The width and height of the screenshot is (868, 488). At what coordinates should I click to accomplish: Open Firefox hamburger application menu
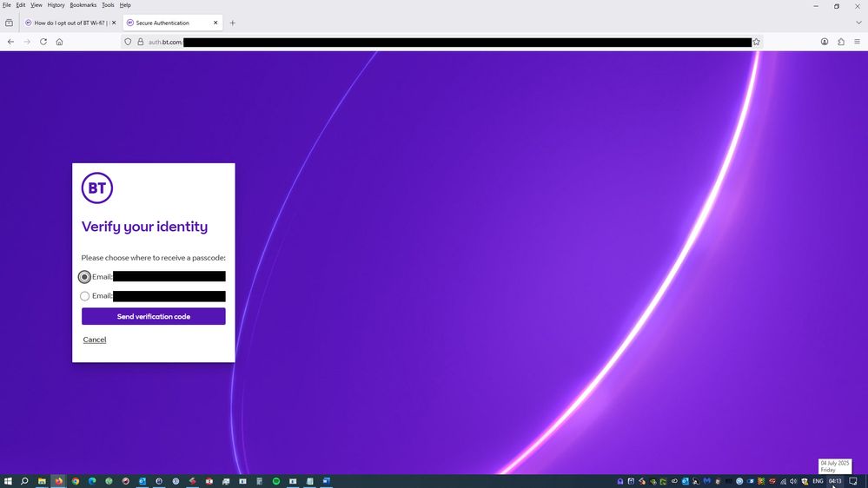(x=857, y=42)
